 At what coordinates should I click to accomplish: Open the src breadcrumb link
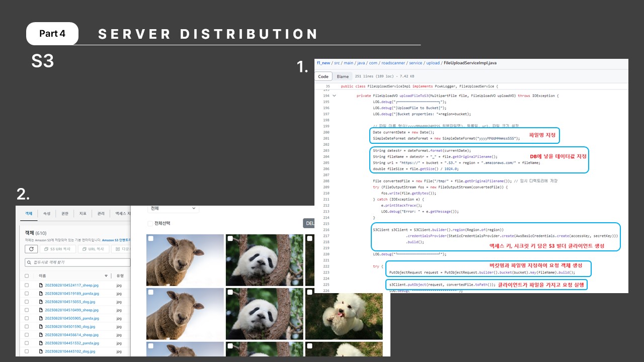[x=337, y=63]
